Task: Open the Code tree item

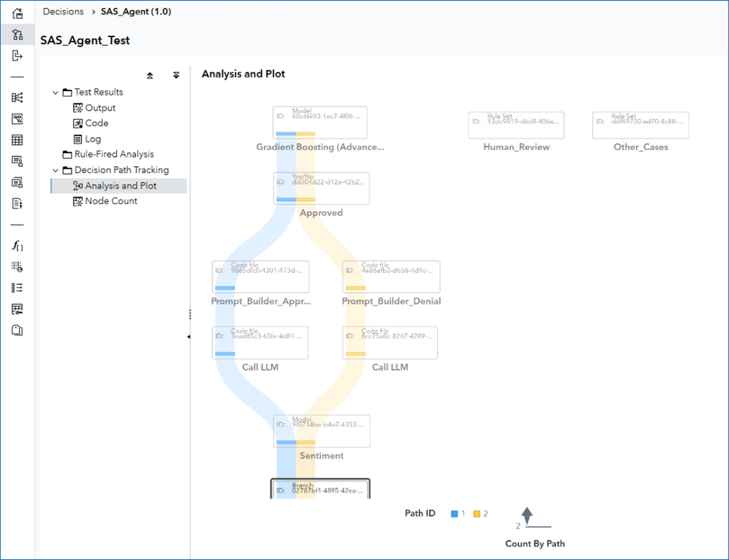Action: pyautogui.click(x=90, y=123)
